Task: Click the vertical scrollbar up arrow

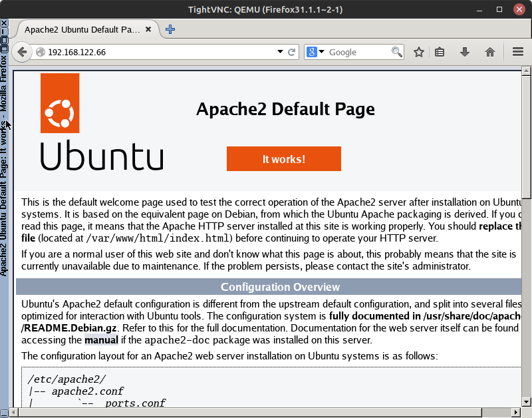Action: coord(526,71)
